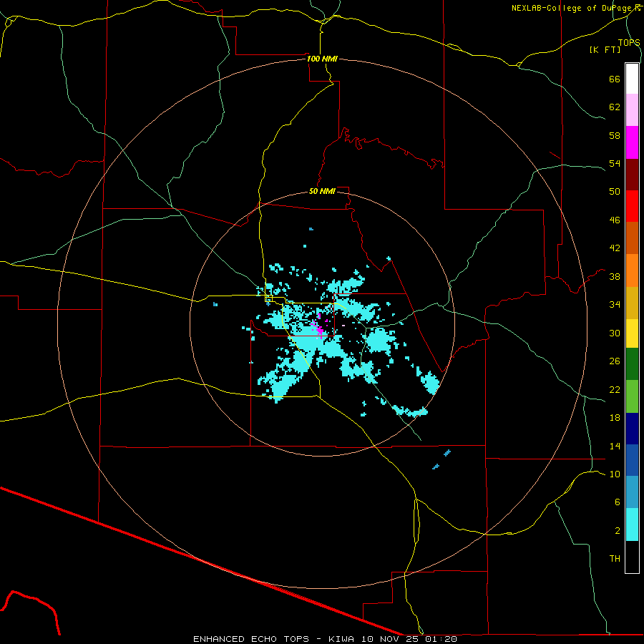Click the legend value 54

(615, 164)
